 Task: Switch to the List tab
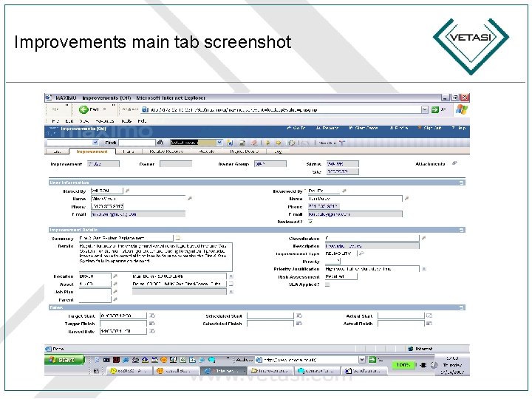[58, 151]
